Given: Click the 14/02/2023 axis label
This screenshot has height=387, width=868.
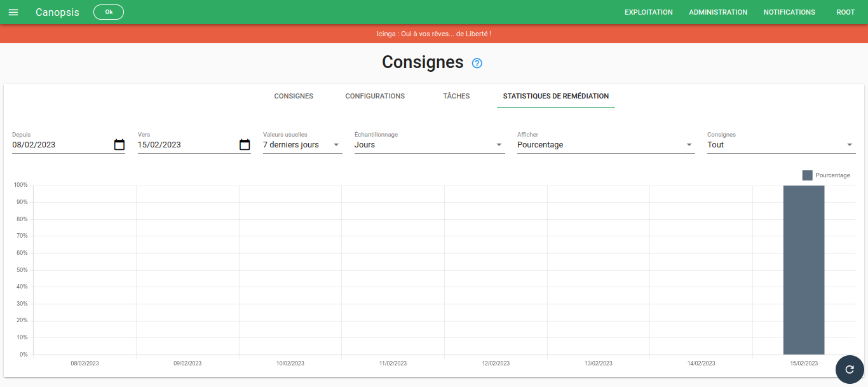Looking at the screenshot, I should click(701, 363).
